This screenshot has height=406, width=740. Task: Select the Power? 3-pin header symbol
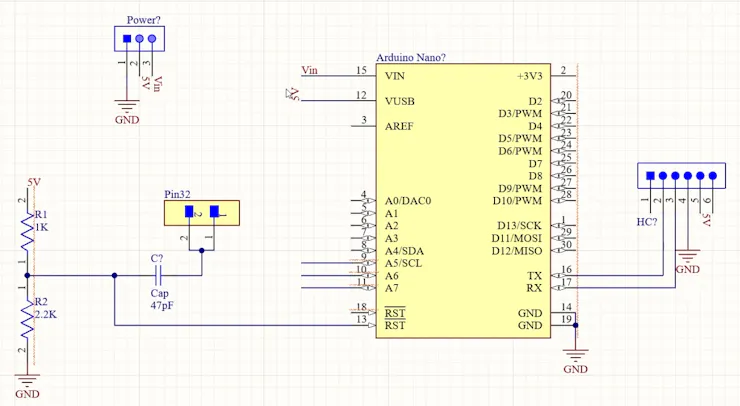139,39
